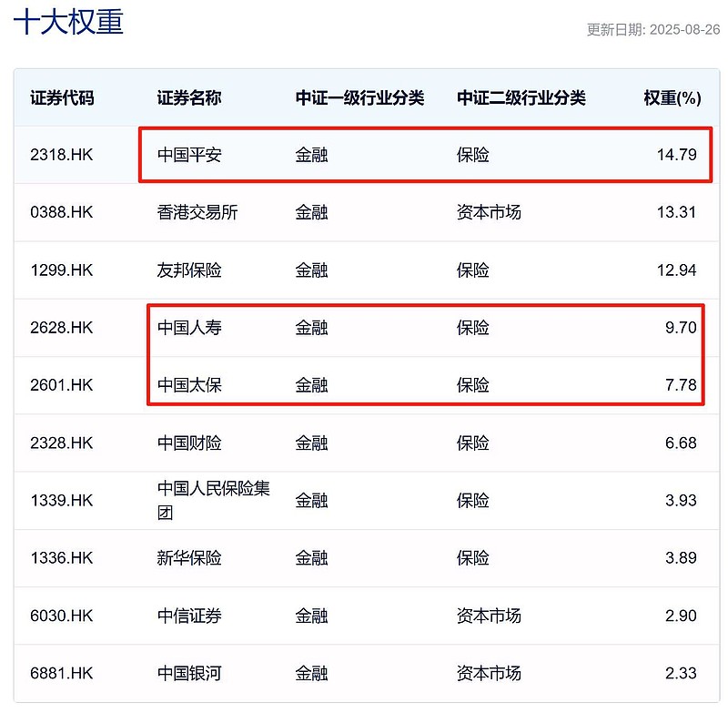This screenshot has height=713, width=728.
Task: Select stock code 1339.HK
Action: pyautogui.click(x=62, y=500)
